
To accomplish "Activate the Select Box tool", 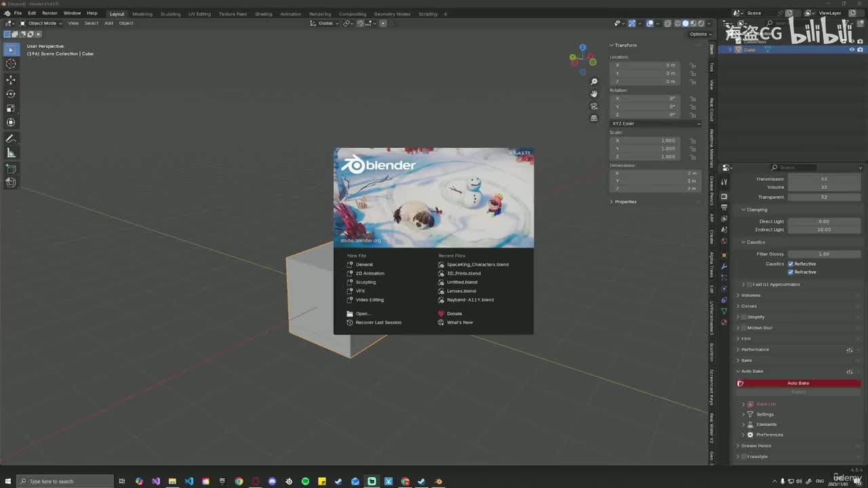I will [11, 49].
